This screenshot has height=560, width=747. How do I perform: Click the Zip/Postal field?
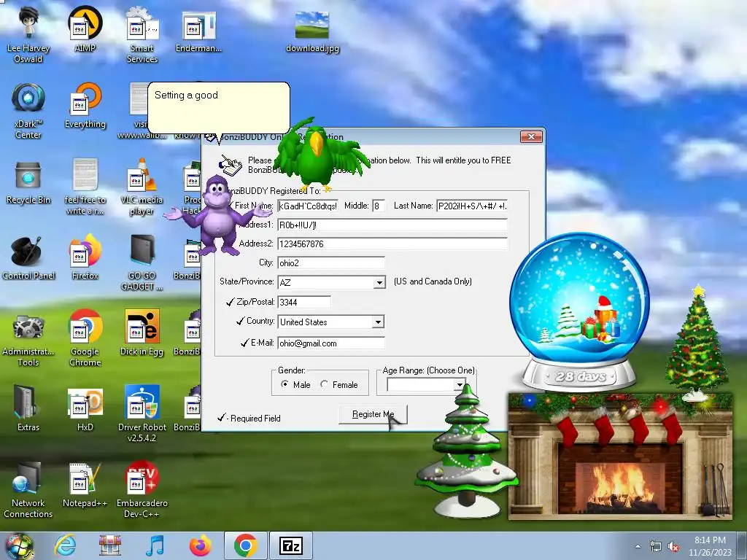(304, 302)
